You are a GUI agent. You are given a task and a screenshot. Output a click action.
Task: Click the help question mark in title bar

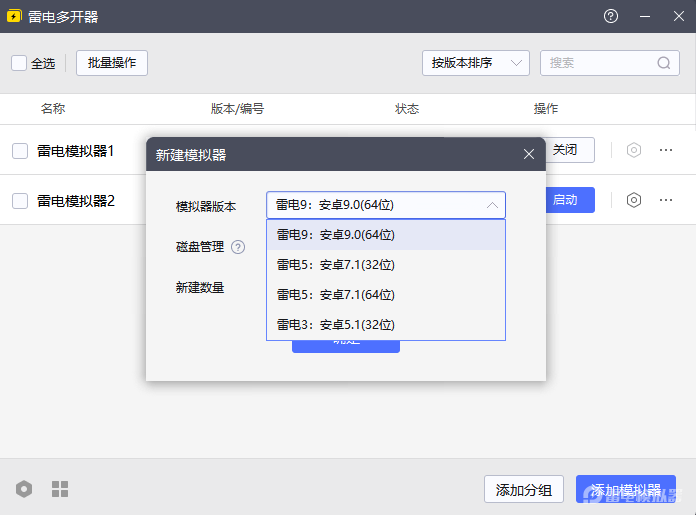click(x=611, y=17)
